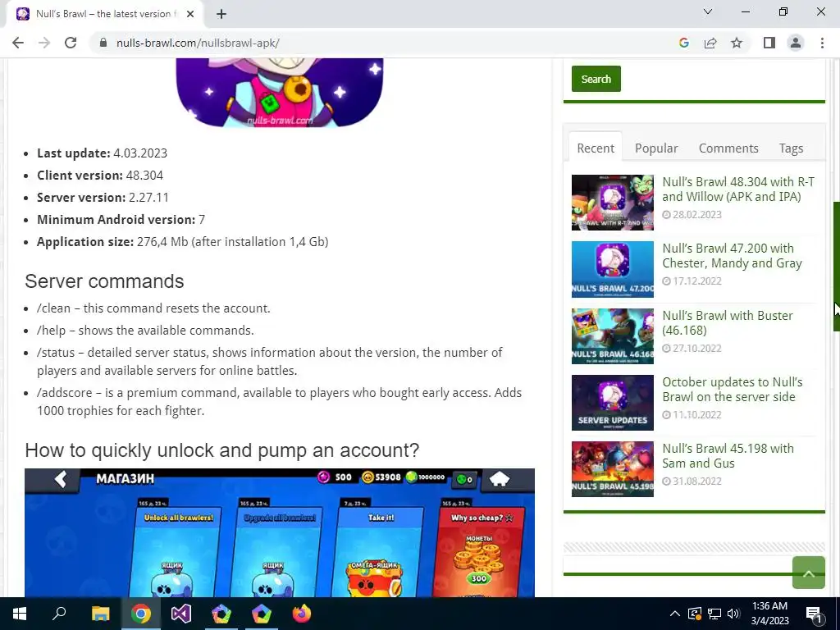
Task: Open Windows taskbar search
Action: coord(59,614)
